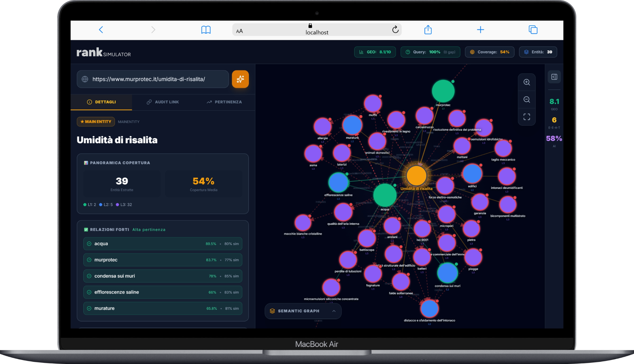Reload the localhost page
The image size is (634, 364).
click(x=395, y=30)
